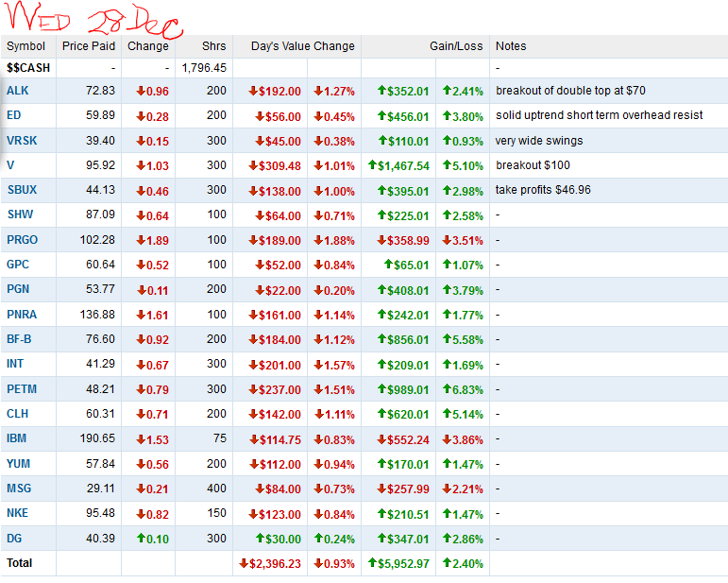Open the SHW symbol link

click(20, 214)
